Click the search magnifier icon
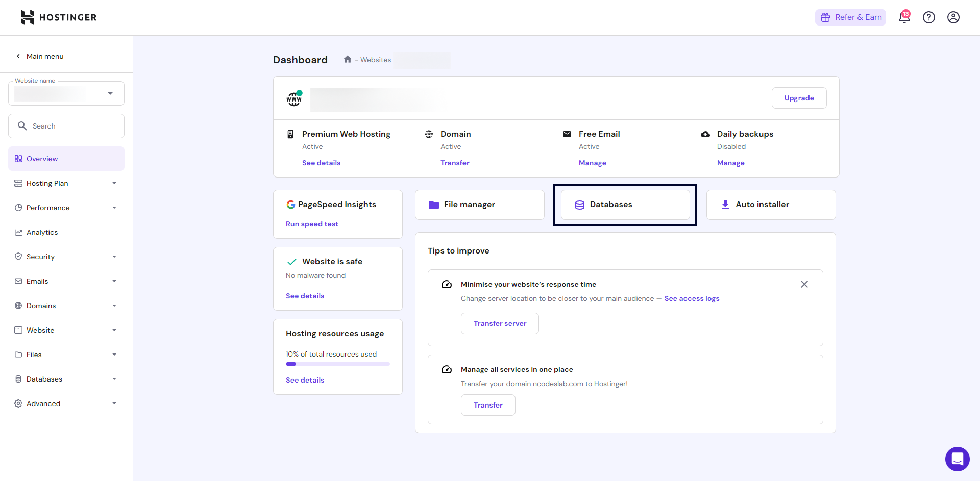Image resolution: width=980 pixels, height=481 pixels. point(22,125)
